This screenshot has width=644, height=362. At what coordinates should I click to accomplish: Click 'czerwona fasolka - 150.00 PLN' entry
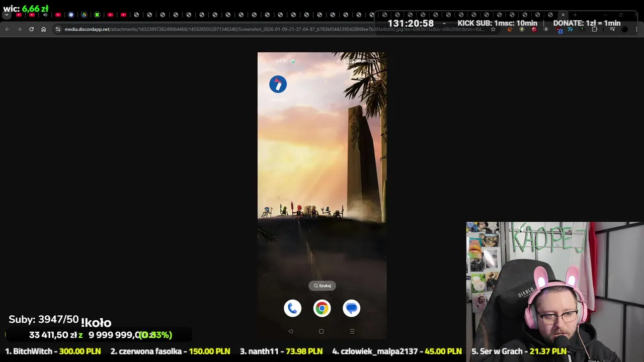[170, 351]
